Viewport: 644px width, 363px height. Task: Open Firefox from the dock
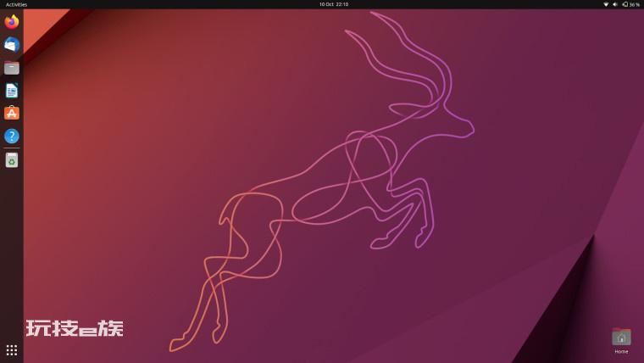coord(12,21)
